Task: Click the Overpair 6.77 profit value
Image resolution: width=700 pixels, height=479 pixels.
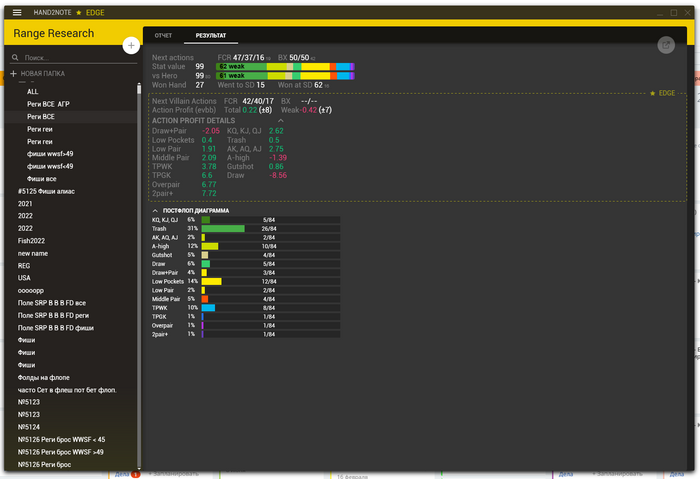Action: (209, 184)
